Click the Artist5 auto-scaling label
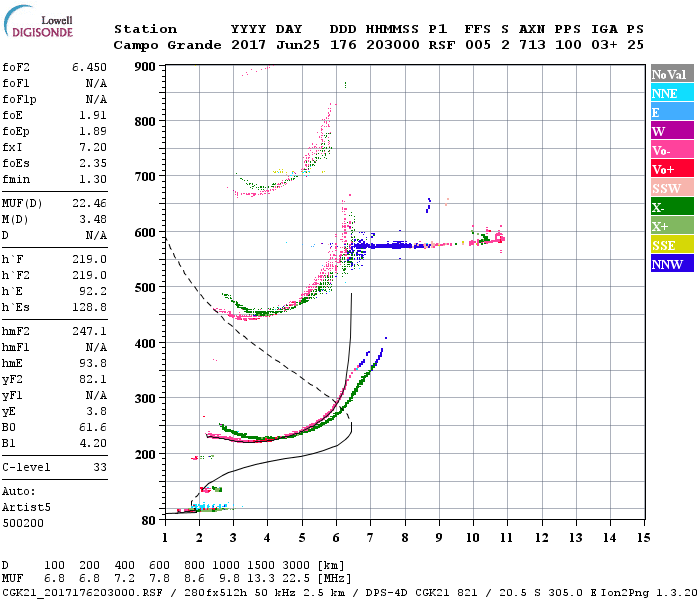Image resolution: width=700 pixels, height=600 pixels. [26, 508]
